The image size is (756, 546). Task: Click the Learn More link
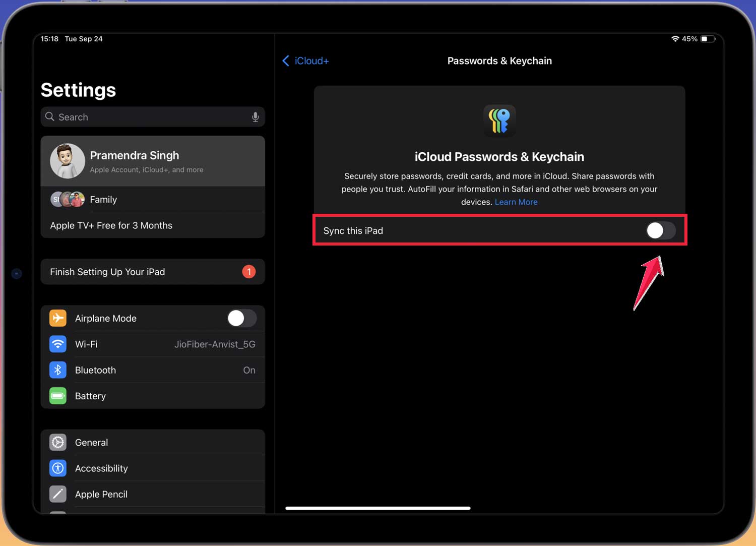(516, 202)
